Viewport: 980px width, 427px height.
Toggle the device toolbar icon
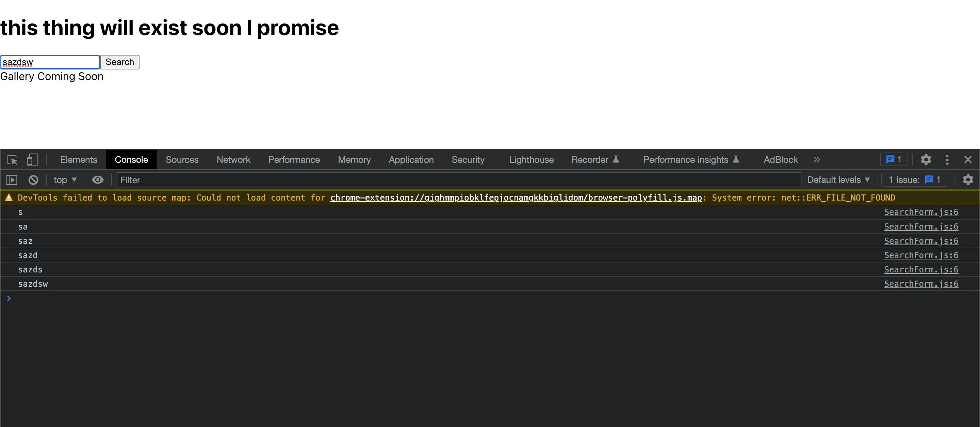(x=33, y=159)
